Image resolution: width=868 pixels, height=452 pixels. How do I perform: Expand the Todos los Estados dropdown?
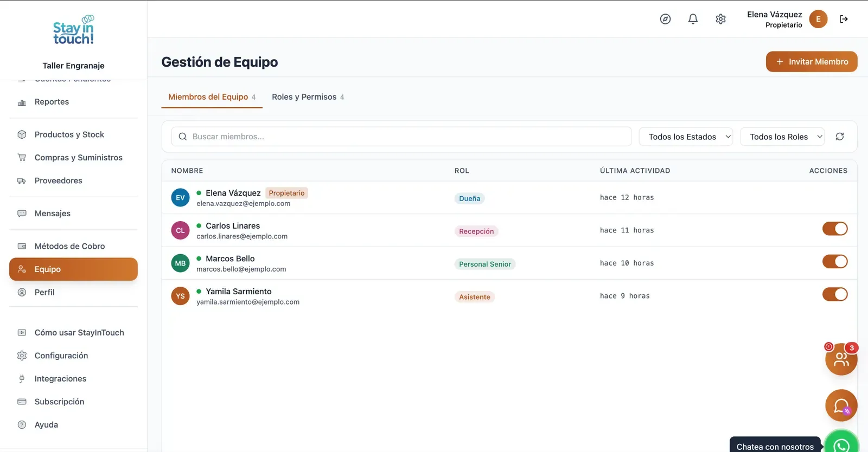pos(686,137)
